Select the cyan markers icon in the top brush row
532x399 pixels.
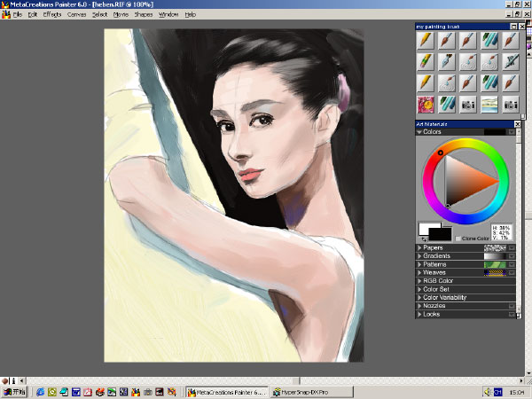click(489, 41)
